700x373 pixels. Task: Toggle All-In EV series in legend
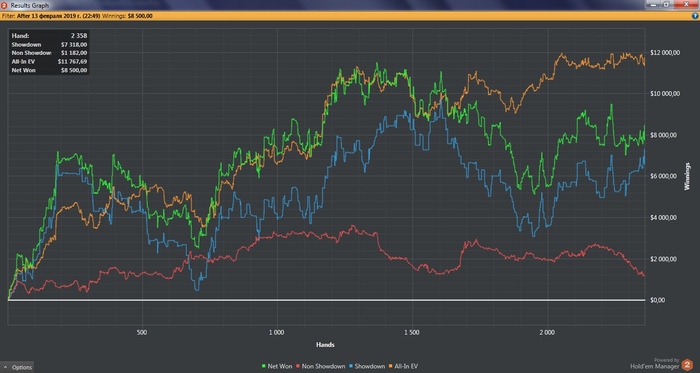point(403,366)
